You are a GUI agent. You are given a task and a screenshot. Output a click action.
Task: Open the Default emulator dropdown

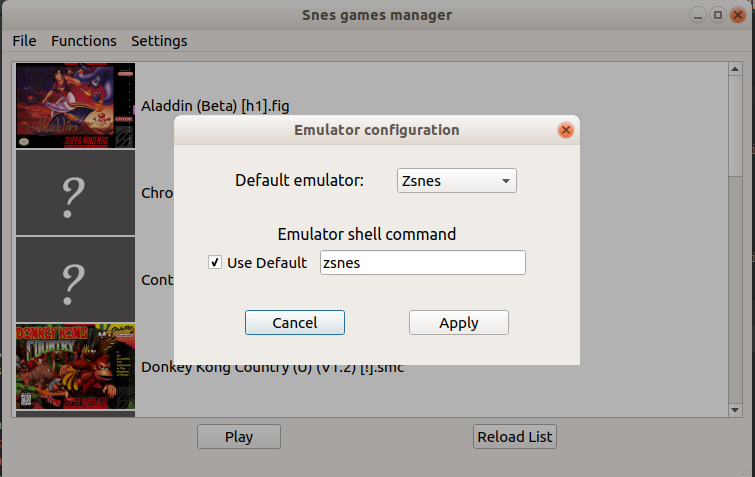coord(456,180)
